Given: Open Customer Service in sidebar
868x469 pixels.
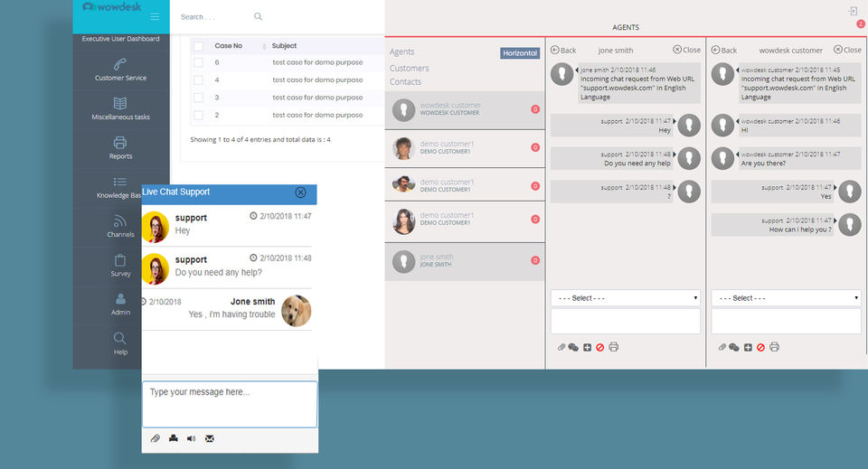Looking at the screenshot, I should tap(120, 70).
